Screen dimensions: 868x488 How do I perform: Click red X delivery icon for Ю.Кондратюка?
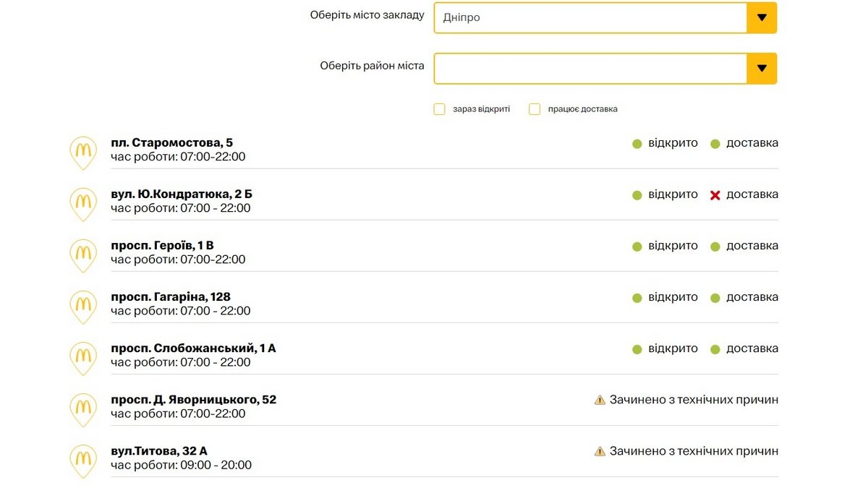click(715, 195)
